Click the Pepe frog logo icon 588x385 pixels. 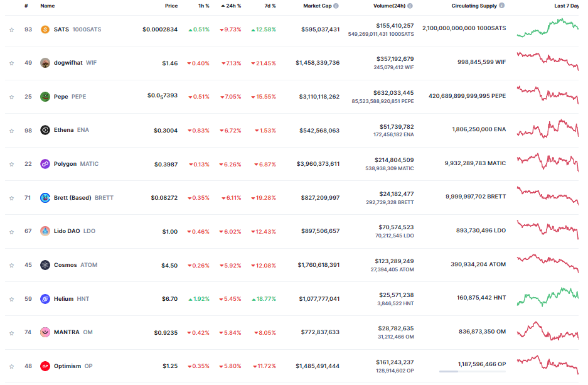coord(45,97)
